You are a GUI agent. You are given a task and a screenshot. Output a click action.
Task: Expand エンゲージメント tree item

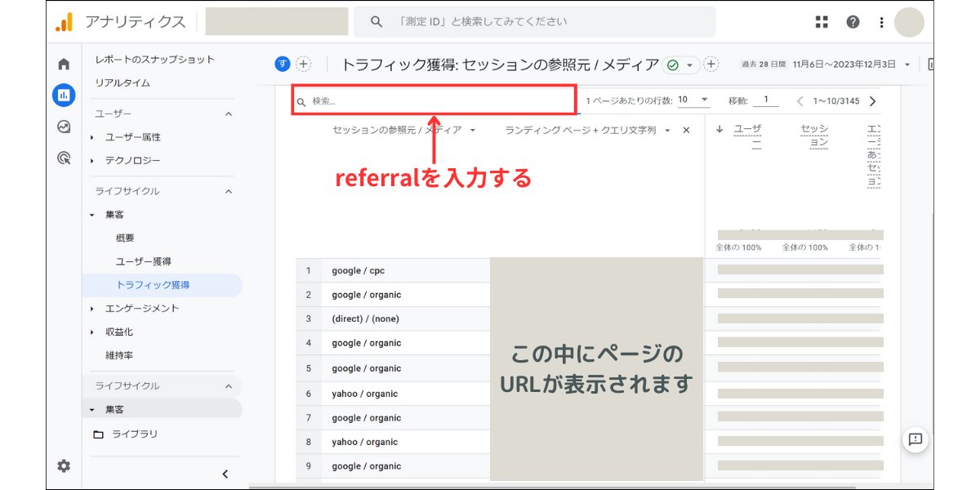click(92, 309)
